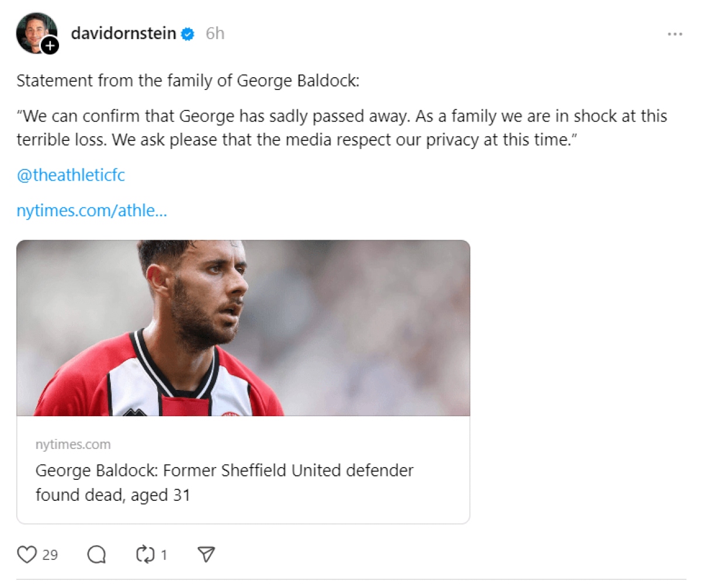The height and width of the screenshot is (588, 701).
Task: View the repost count of 1
Action: tap(164, 554)
